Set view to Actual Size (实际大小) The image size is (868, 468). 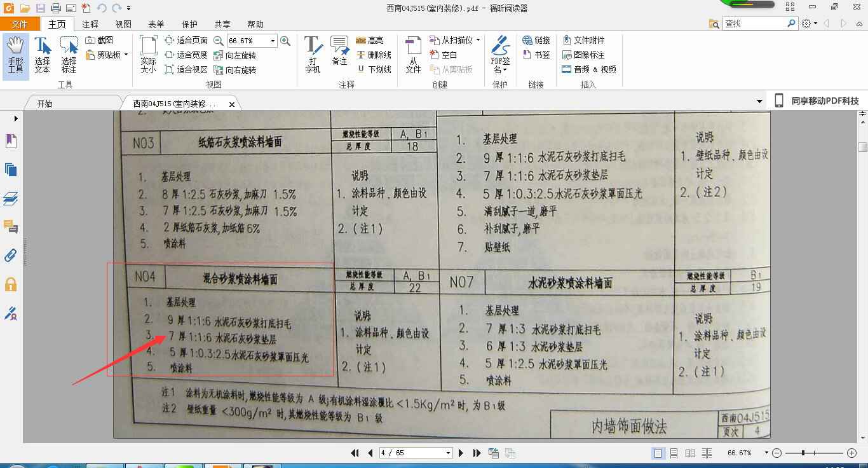click(x=148, y=55)
